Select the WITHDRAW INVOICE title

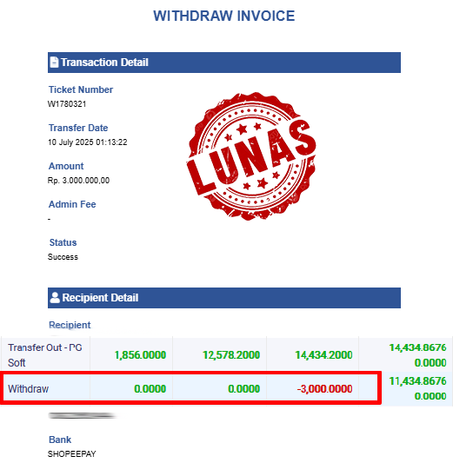224,16
